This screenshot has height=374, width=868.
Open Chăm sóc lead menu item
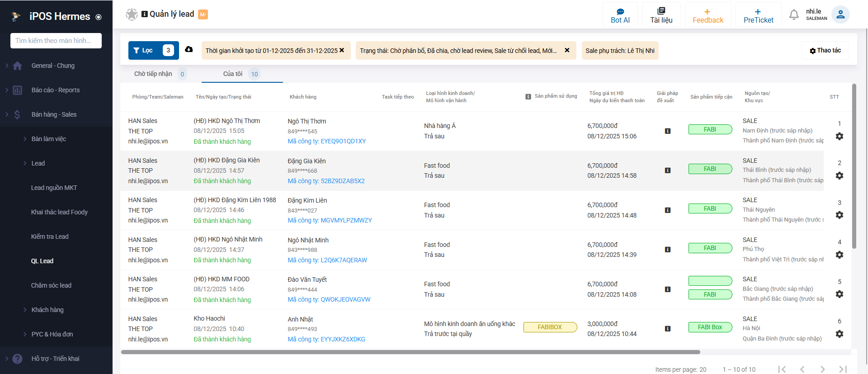tap(51, 285)
